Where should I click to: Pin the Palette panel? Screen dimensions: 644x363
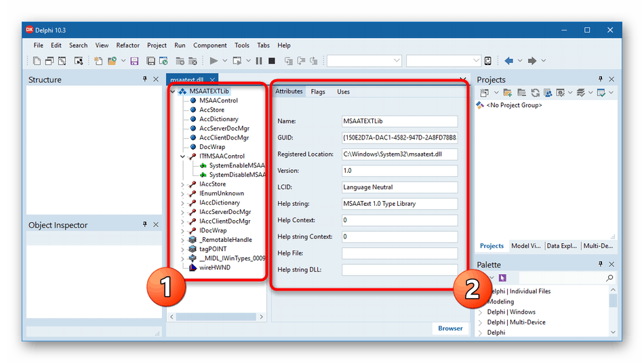(601, 264)
